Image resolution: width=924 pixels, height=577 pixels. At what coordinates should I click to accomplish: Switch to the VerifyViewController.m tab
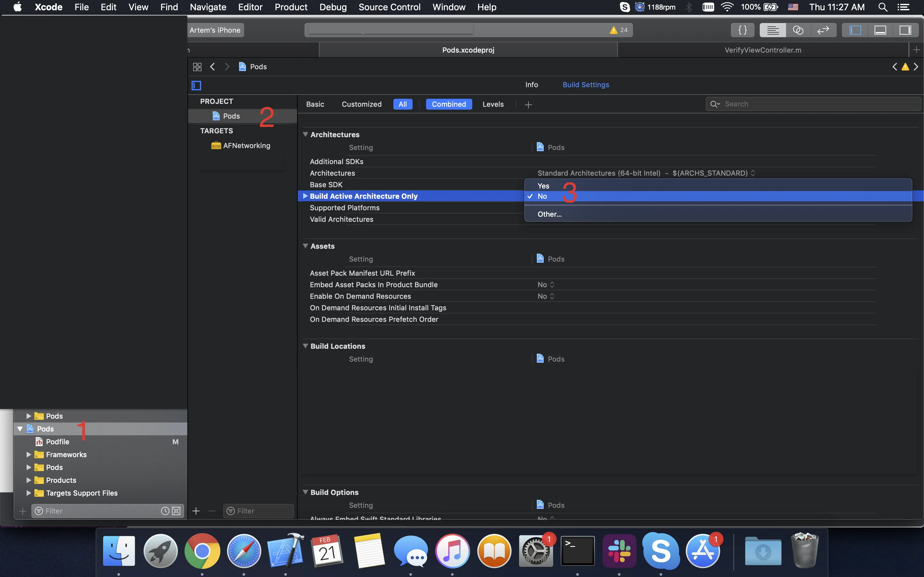coord(763,50)
